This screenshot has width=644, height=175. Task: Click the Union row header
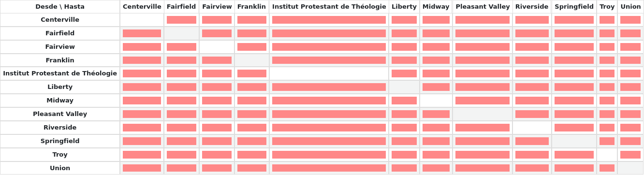pos(60,168)
